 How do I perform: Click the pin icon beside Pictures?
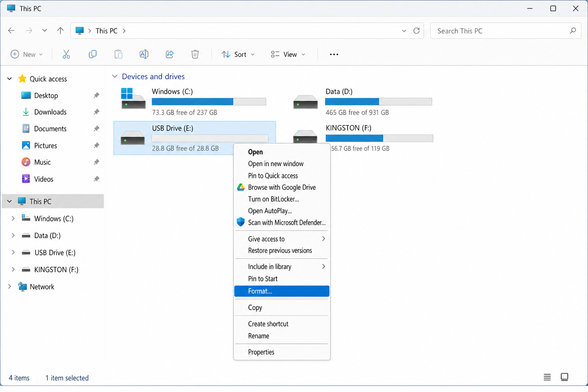point(96,145)
